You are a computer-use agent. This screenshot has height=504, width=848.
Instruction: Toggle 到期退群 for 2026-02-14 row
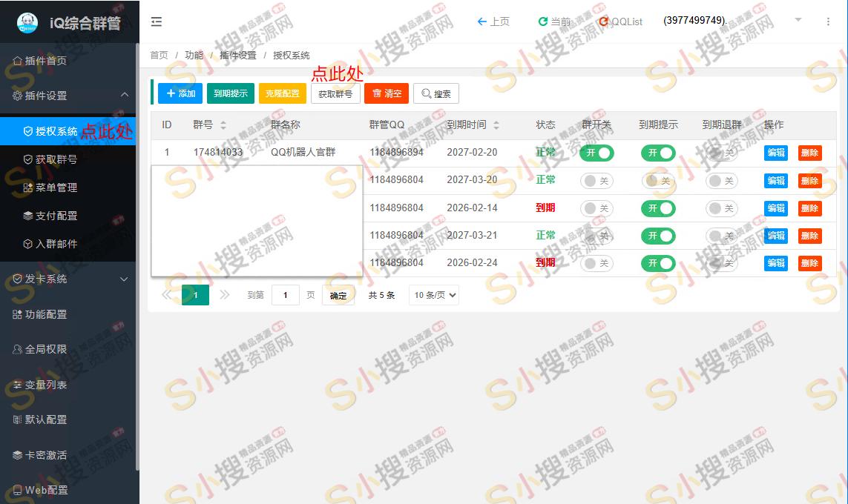pos(722,208)
